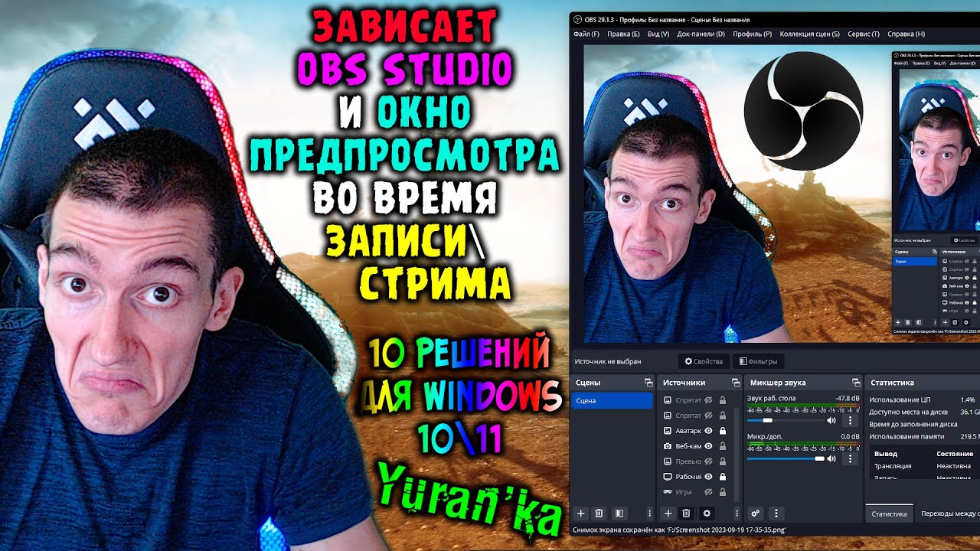The image size is (980, 551).
Task: Open the Профиль (P) menu
Action: point(752,34)
